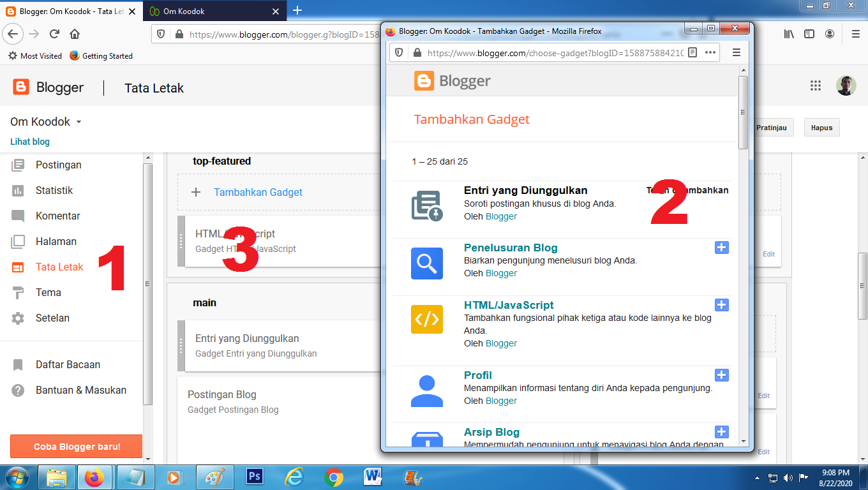Click the Arsip Blog gadget title
This screenshot has height=490, width=868.
[x=491, y=432]
